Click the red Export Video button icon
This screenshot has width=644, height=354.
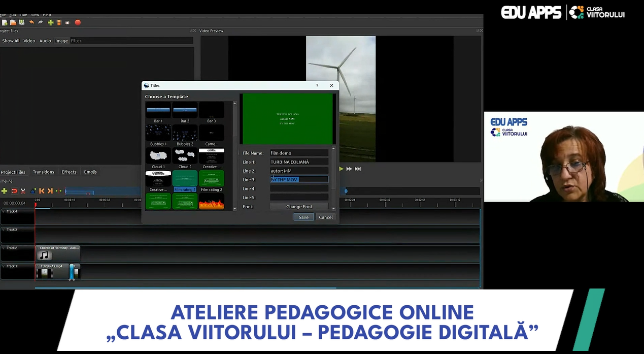[x=78, y=22]
